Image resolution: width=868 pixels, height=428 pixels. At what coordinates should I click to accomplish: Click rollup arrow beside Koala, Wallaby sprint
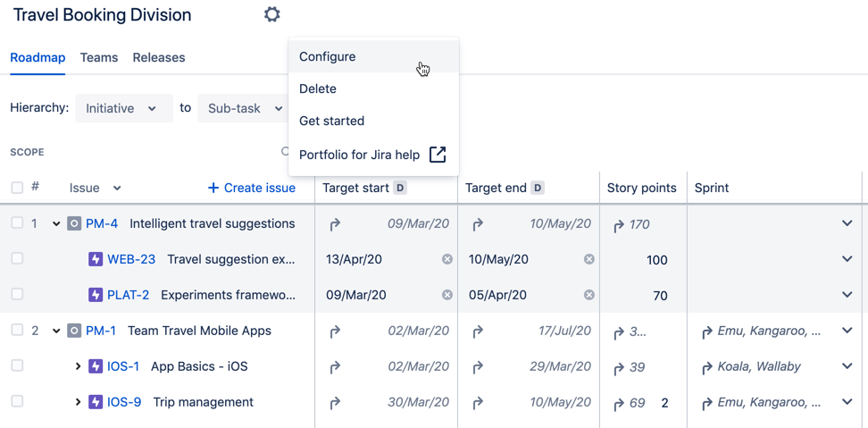coord(707,367)
